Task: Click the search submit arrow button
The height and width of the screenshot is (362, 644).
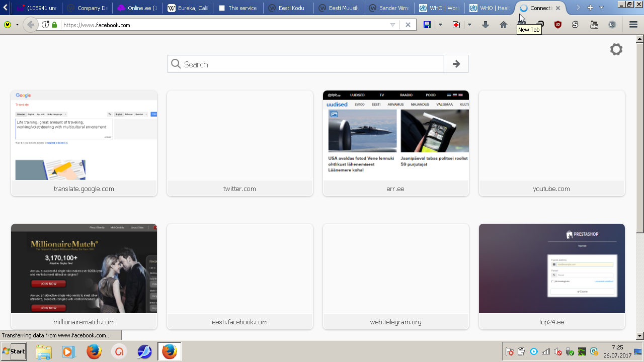Action: (x=456, y=64)
